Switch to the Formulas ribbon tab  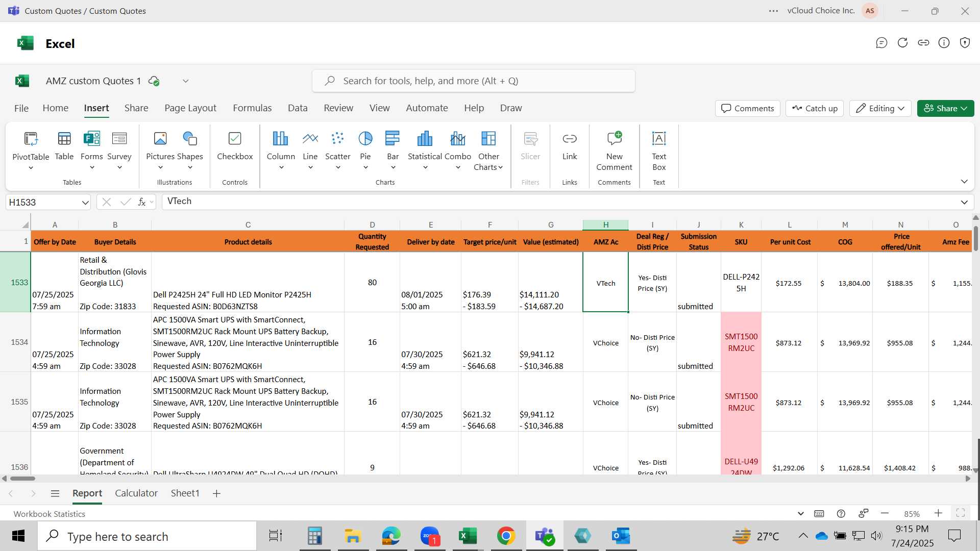click(x=252, y=108)
